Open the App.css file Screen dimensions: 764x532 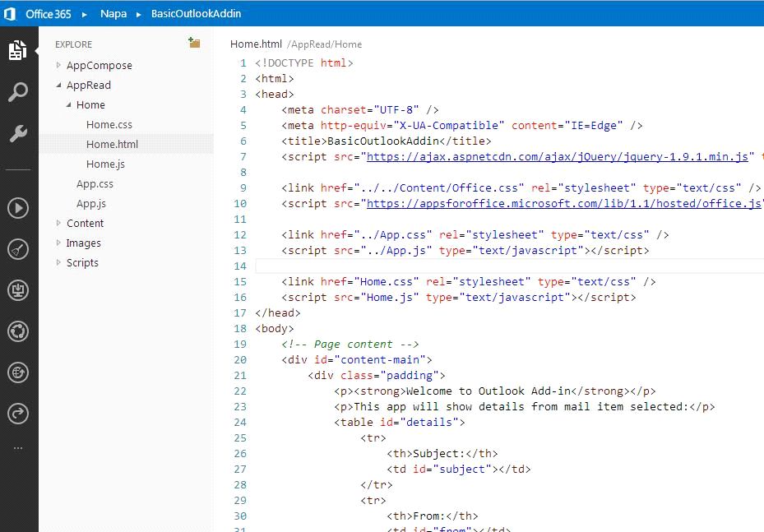(95, 183)
